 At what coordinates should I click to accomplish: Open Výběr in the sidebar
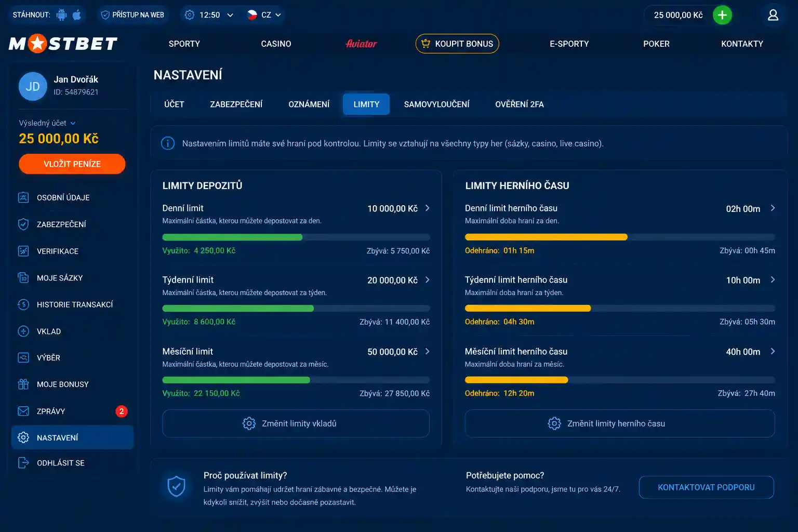pos(72,358)
